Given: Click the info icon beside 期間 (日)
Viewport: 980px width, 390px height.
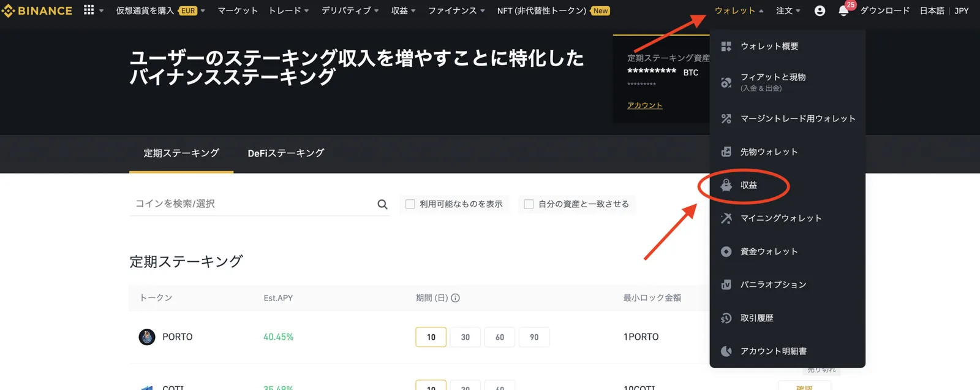Looking at the screenshot, I should pos(455,298).
